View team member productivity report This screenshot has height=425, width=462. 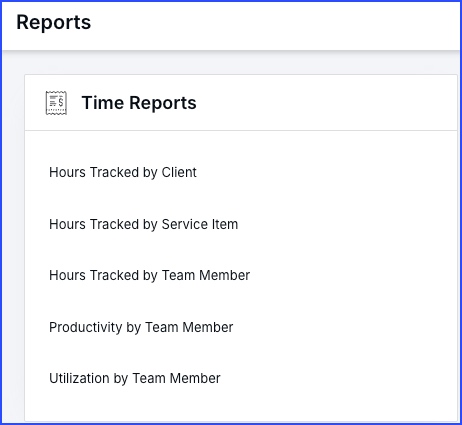[x=141, y=327]
